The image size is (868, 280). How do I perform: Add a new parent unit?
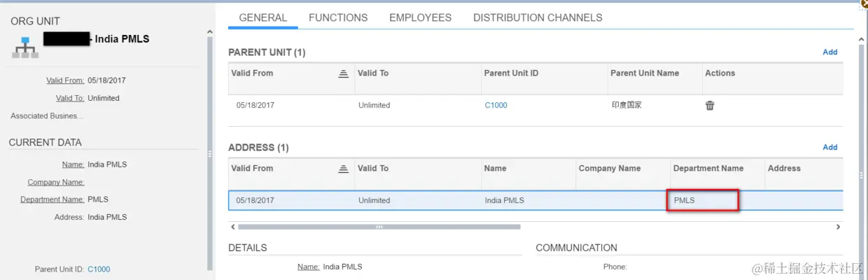tap(829, 52)
